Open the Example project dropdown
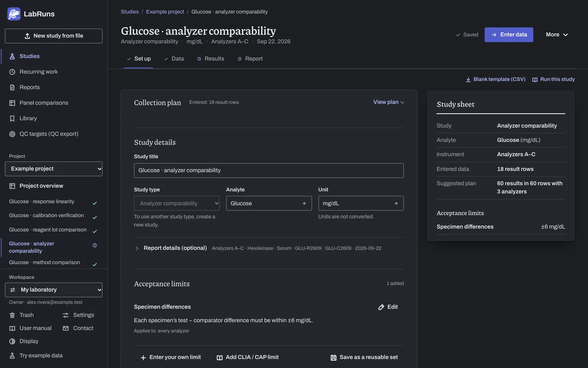 point(53,169)
